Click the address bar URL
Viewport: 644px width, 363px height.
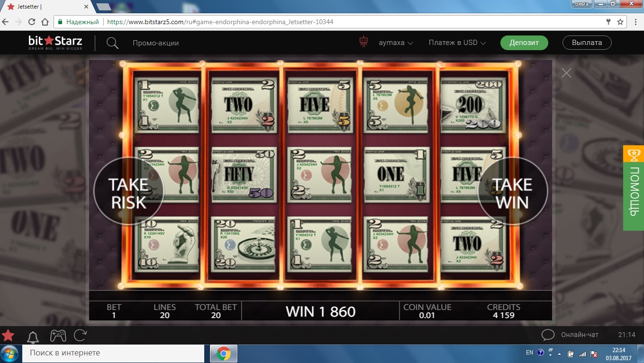(220, 22)
